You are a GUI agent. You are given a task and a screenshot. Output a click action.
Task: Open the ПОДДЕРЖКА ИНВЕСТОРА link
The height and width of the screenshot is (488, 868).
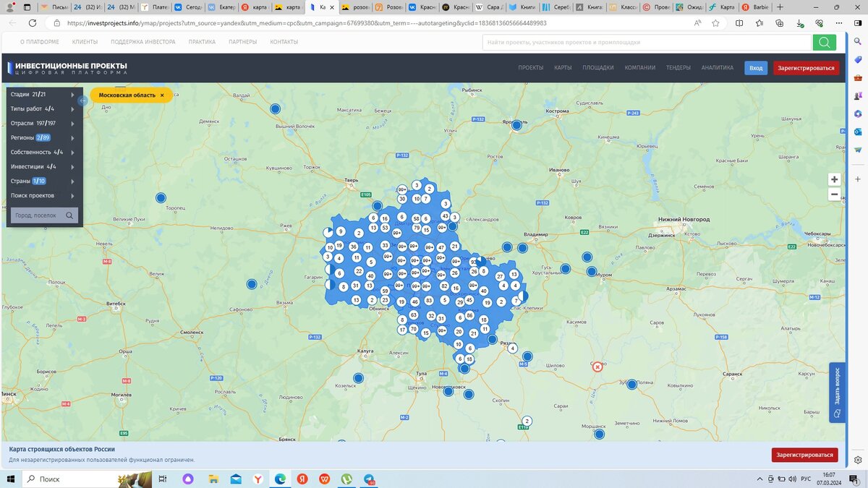point(143,42)
